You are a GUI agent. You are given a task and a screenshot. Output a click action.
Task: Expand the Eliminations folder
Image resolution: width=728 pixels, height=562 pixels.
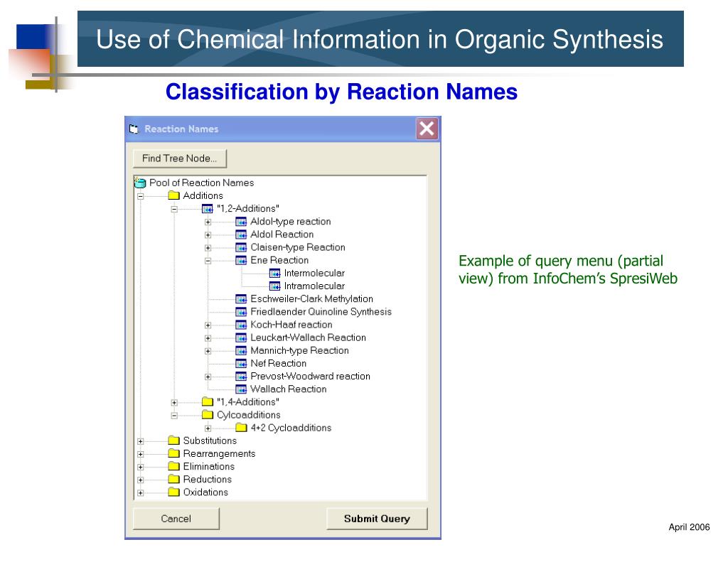141,467
